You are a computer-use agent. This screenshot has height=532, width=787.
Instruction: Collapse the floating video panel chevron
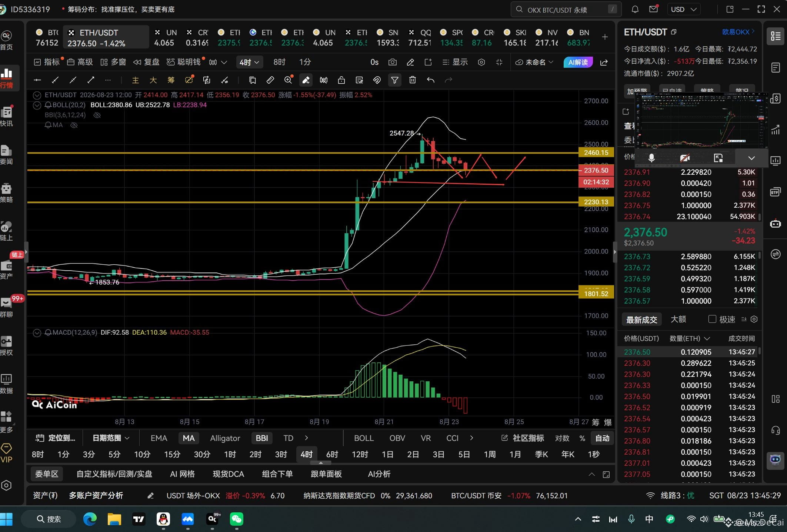[751, 158]
